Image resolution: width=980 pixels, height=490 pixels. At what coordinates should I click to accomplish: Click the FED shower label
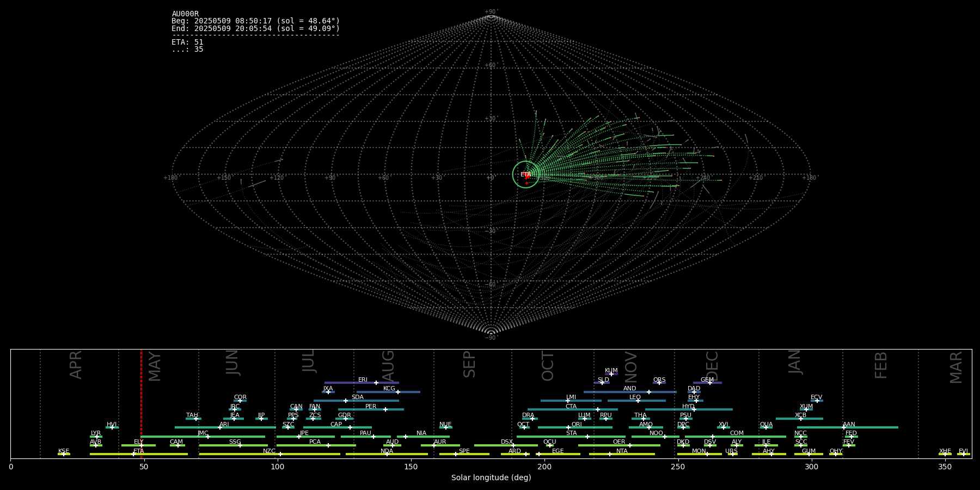pyautogui.click(x=852, y=433)
